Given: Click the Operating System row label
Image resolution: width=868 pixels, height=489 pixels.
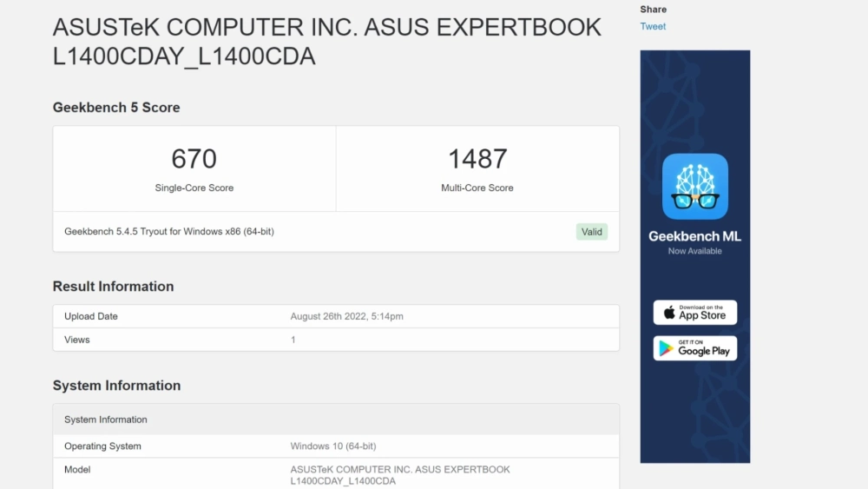Looking at the screenshot, I should pyautogui.click(x=102, y=446).
